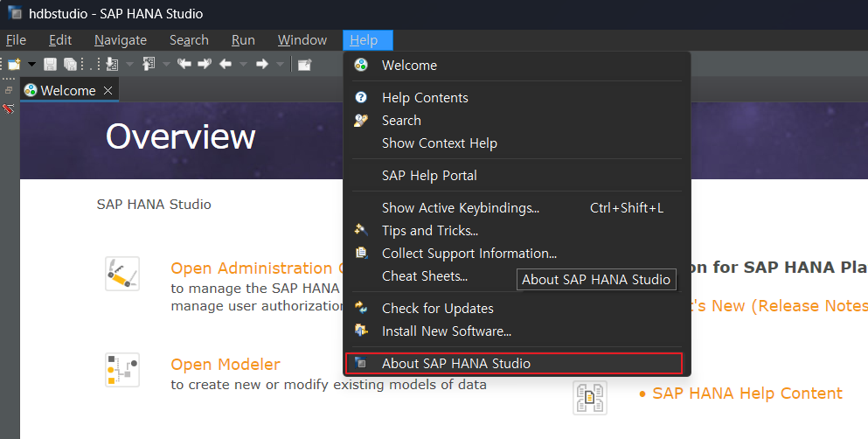
Task: Open SAP Help Portal menu entry
Action: [x=517, y=176]
